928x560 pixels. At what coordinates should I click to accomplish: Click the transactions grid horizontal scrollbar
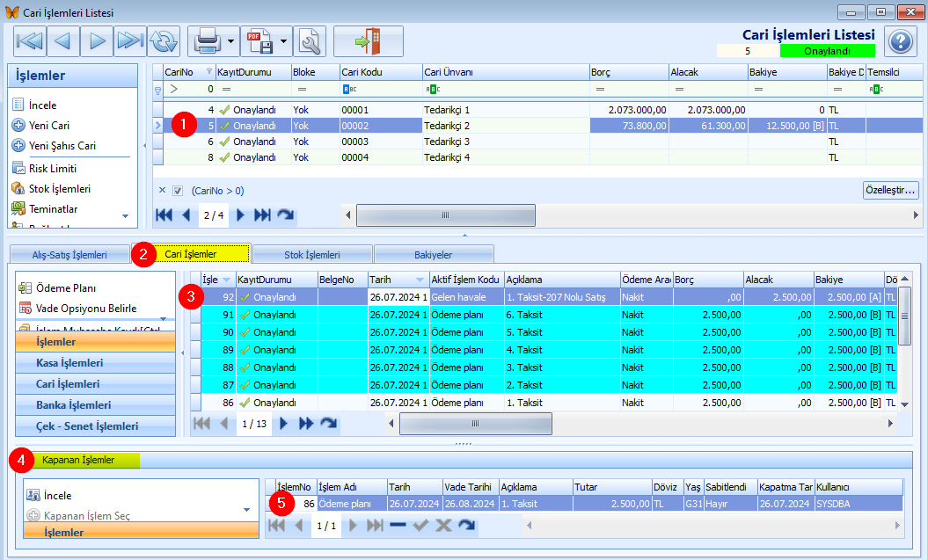pyautogui.click(x=475, y=424)
